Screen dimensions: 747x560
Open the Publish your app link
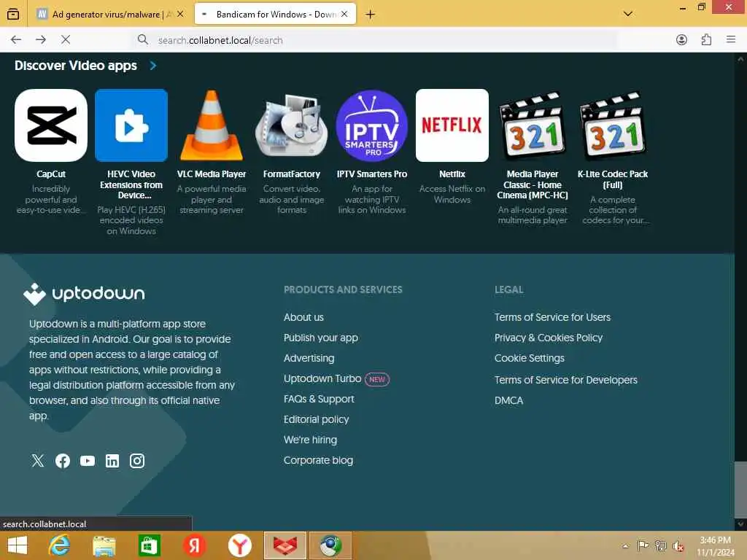[321, 338]
